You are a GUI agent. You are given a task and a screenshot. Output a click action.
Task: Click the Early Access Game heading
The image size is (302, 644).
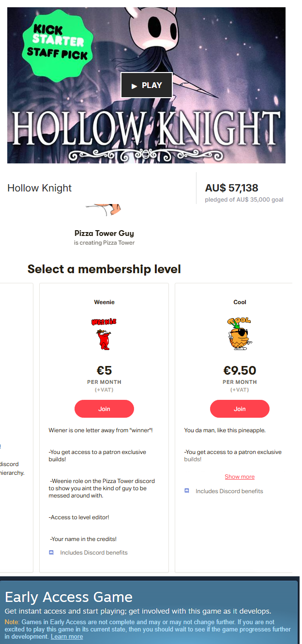coord(69,597)
